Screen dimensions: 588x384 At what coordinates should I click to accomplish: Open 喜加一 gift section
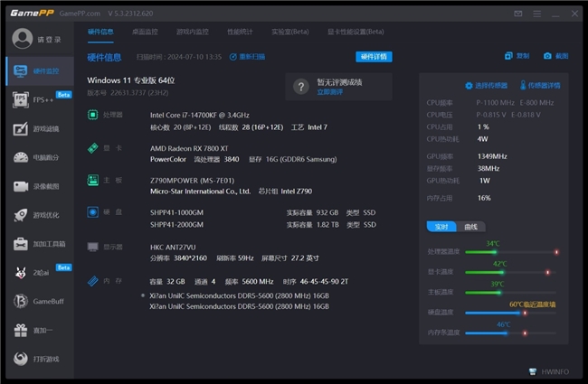(x=40, y=331)
